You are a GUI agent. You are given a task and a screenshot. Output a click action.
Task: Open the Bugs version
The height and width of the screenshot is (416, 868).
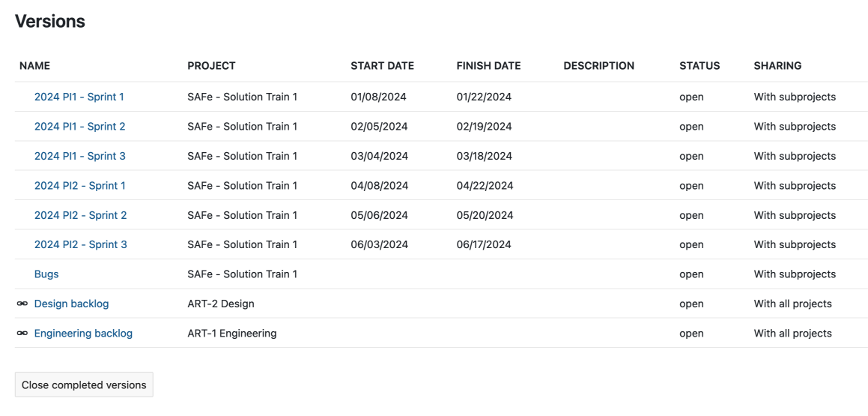[46, 274]
